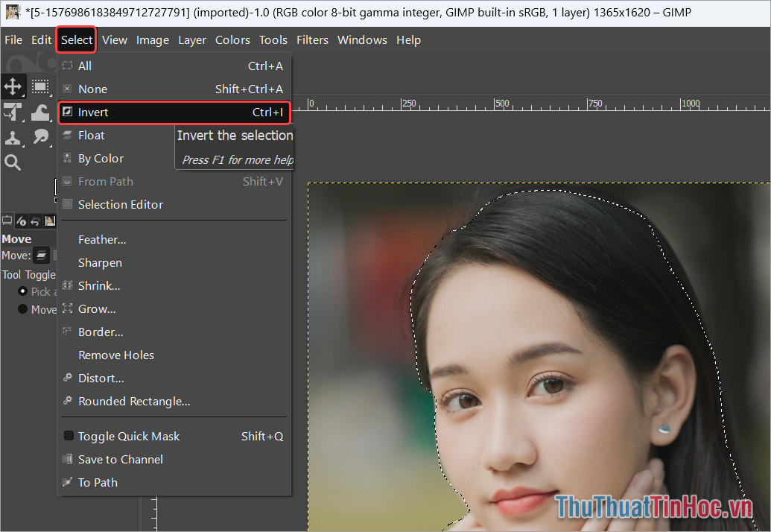Open the Image menu
This screenshot has width=771, height=532.
[x=153, y=39]
